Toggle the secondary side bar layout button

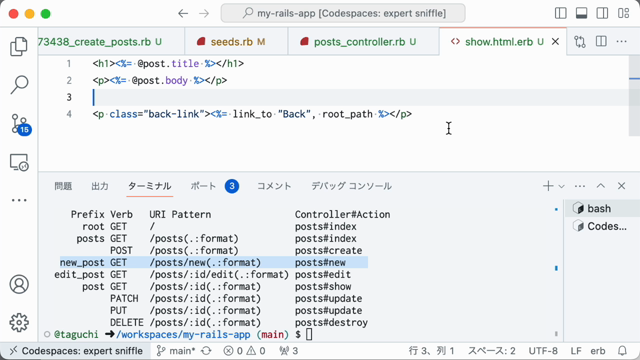pyautogui.click(x=602, y=13)
